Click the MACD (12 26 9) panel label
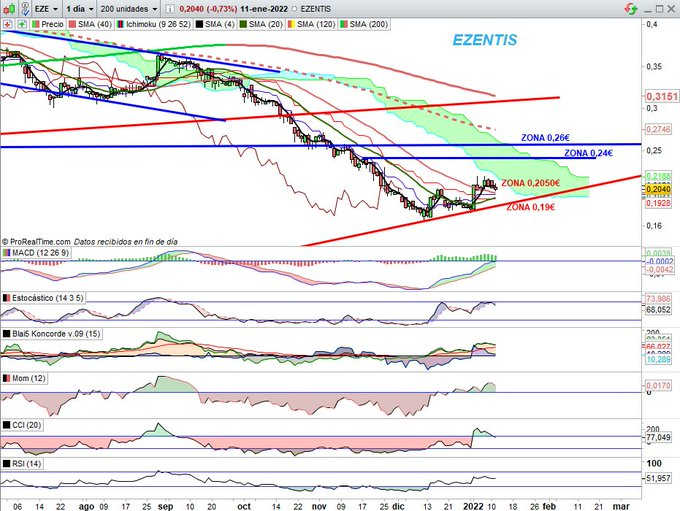 pos(40,252)
